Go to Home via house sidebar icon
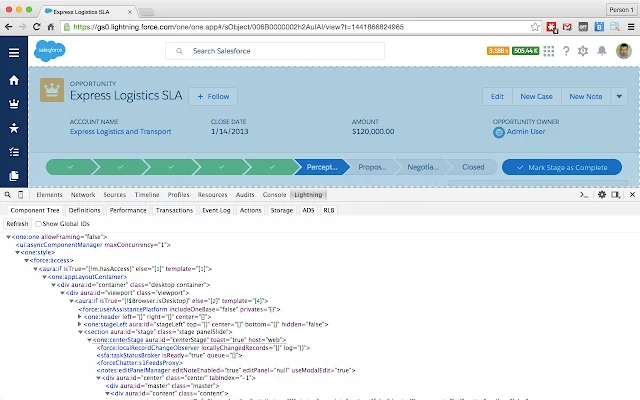 pyautogui.click(x=14, y=80)
